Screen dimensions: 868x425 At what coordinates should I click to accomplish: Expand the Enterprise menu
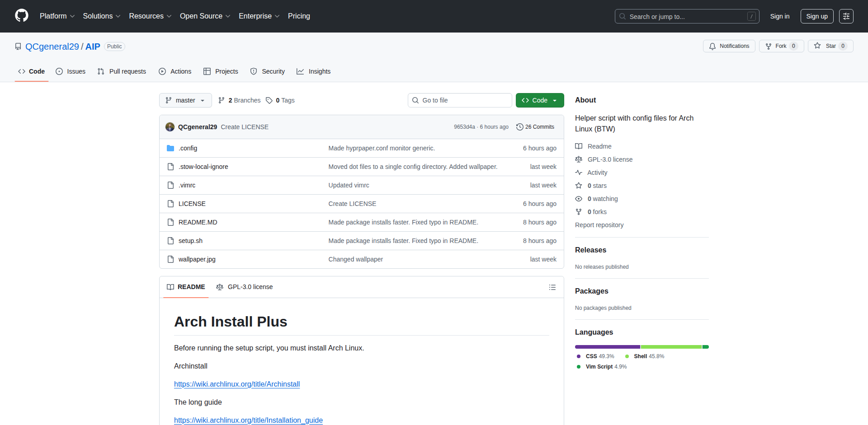pos(259,16)
